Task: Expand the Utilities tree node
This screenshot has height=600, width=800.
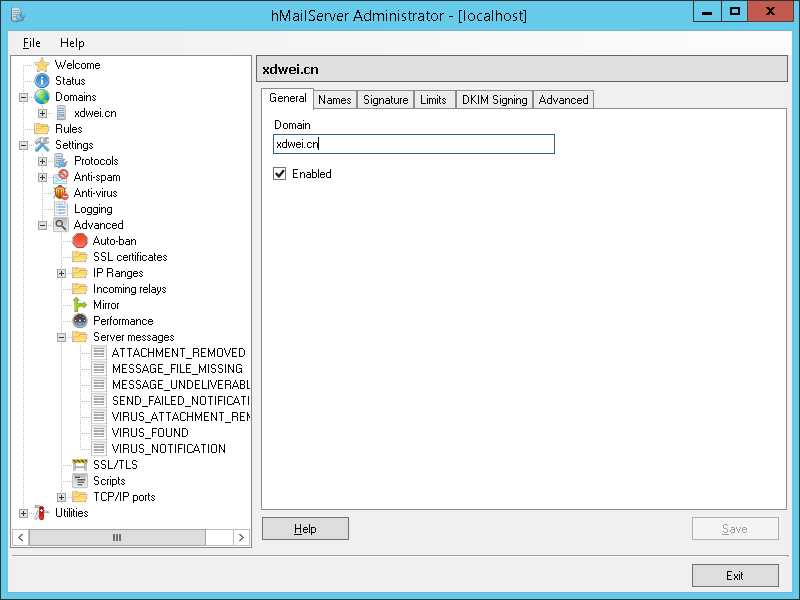Action: tap(23, 513)
